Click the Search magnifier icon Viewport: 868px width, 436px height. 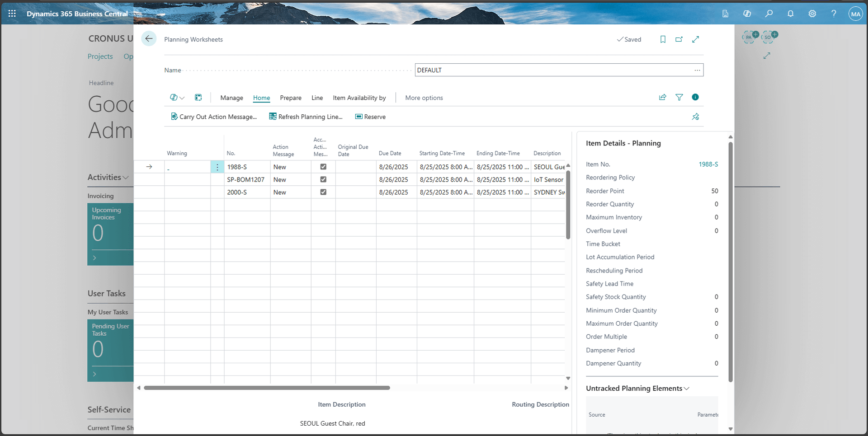click(x=769, y=14)
